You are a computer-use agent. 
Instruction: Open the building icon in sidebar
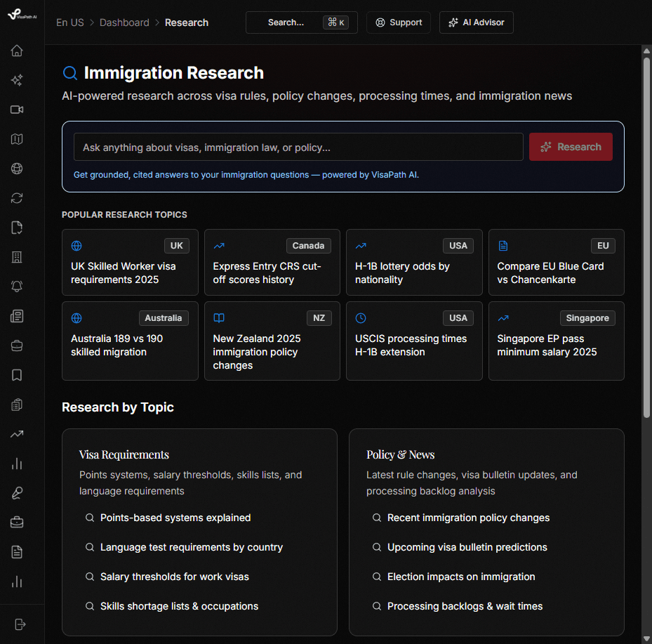pos(17,257)
